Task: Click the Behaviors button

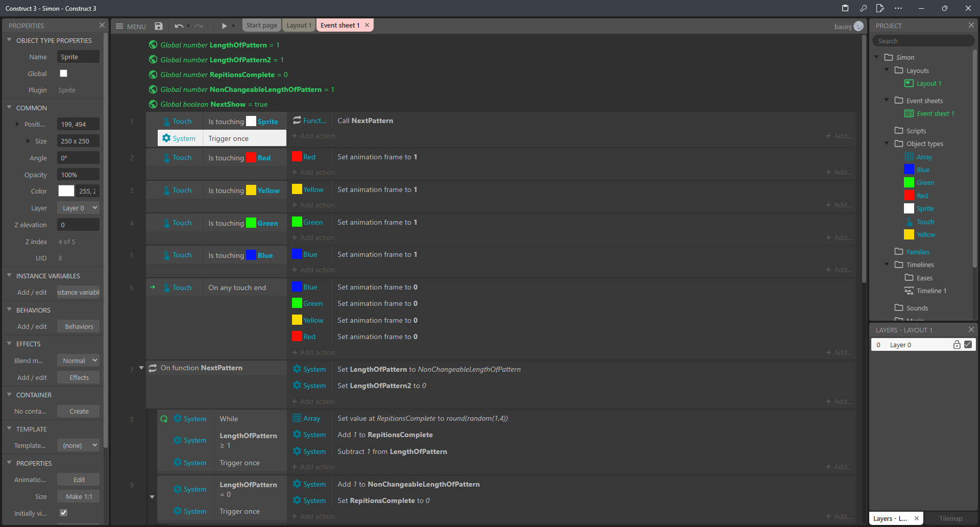Action: click(x=79, y=326)
